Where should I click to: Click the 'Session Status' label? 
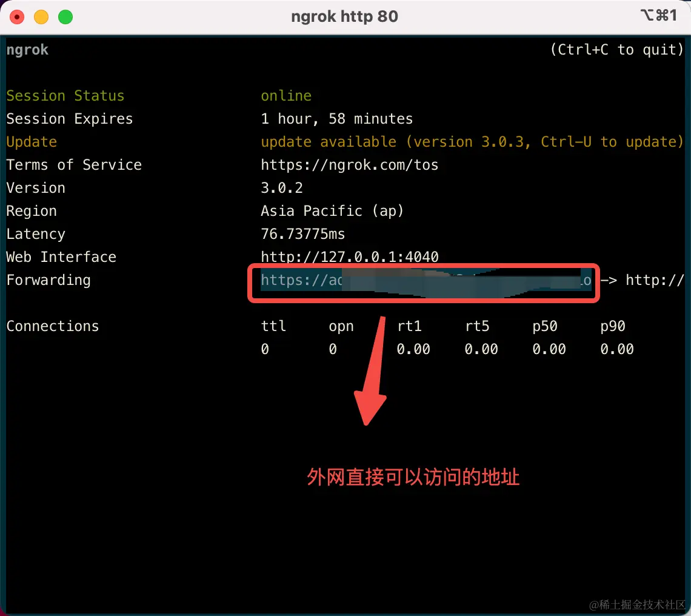[x=65, y=96]
